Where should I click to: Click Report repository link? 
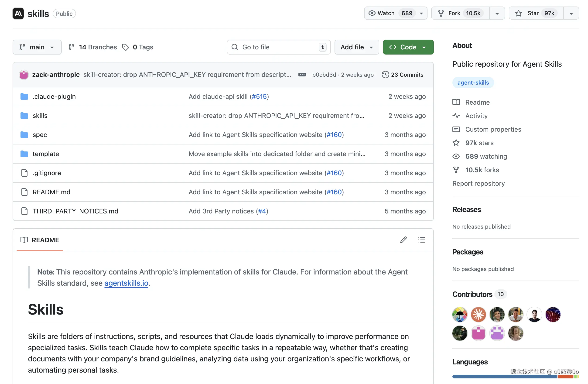coord(478,183)
